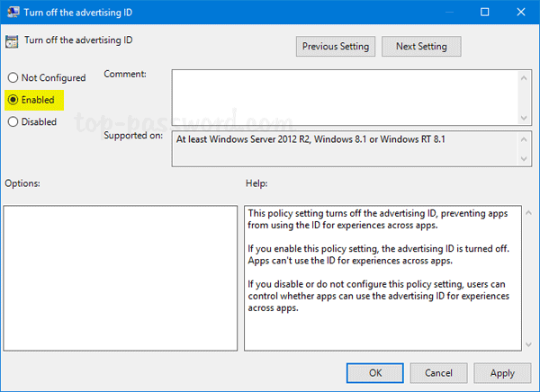540x392 pixels.
Task: Go to Previous Setting
Action: pos(334,46)
